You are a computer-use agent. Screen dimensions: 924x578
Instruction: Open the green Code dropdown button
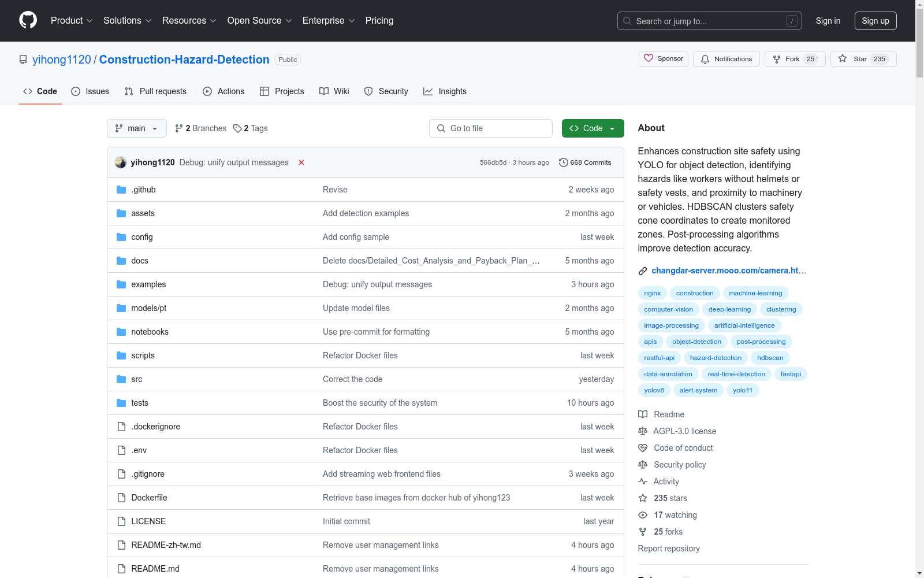[x=593, y=128]
